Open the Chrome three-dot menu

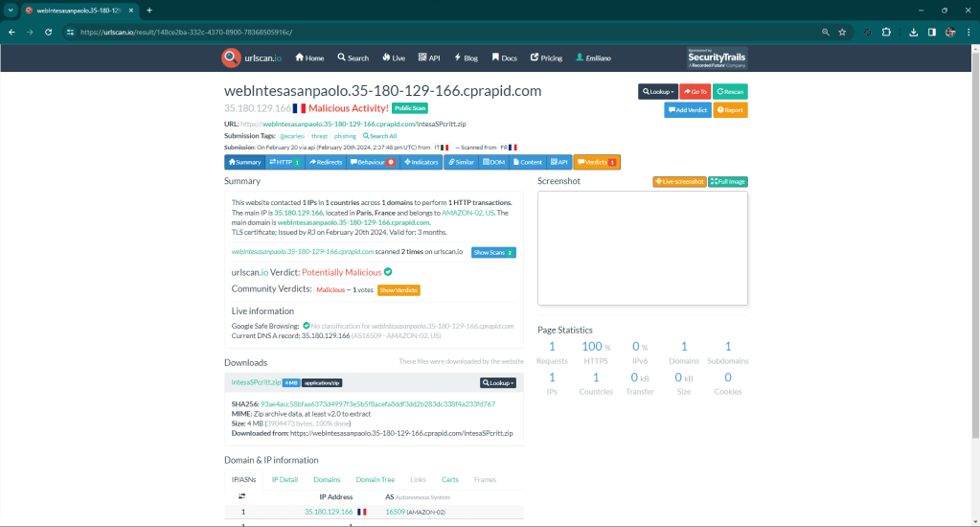pos(968,32)
